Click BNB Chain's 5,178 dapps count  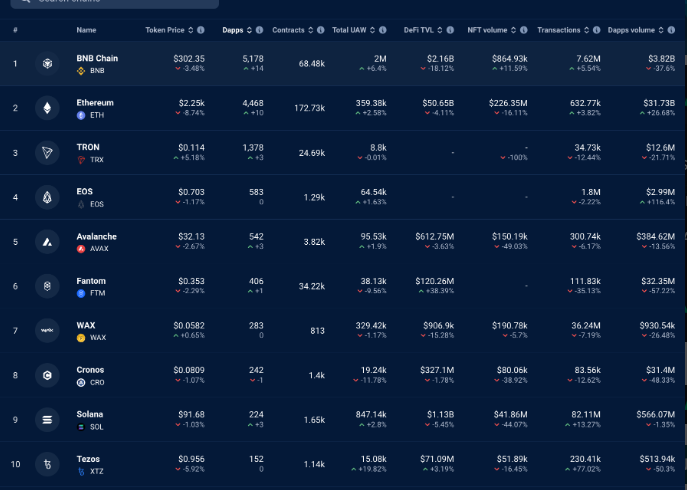253,59
